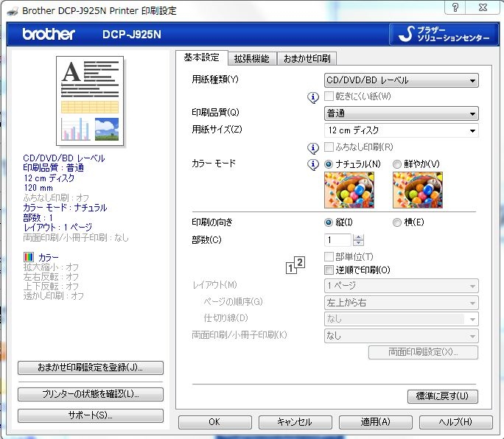This screenshot has width=504, height=439.
Task: Click ヘルプ(H) button
Action: (x=456, y=422)
